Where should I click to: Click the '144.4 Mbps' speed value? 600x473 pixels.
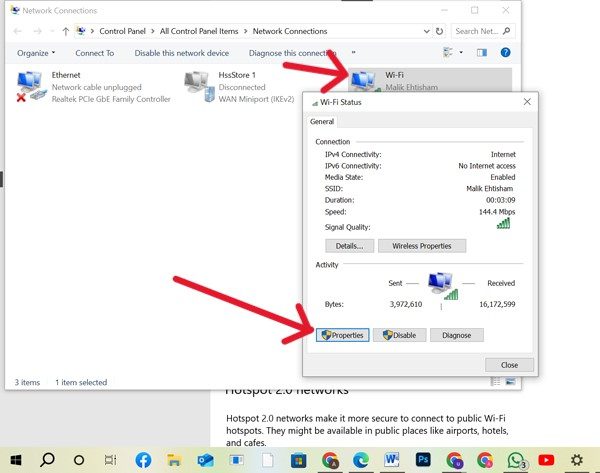[497, 212]
